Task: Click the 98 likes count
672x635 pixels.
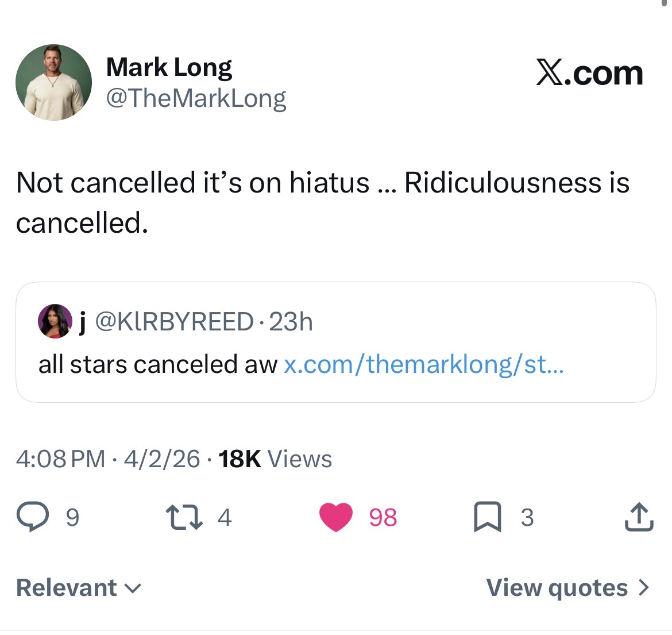Action: point(383,517)
